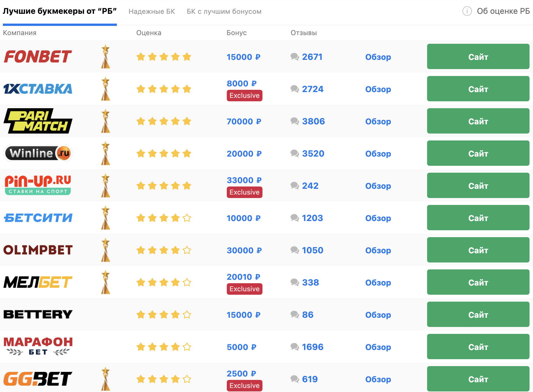
Task: Open the Winline.ru logo
Action: (x=38, y=153)
